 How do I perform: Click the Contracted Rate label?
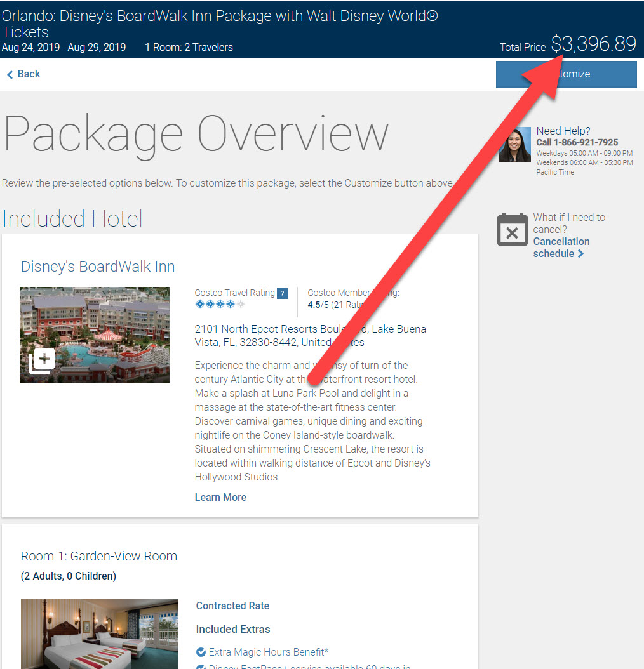click(232, 606)
